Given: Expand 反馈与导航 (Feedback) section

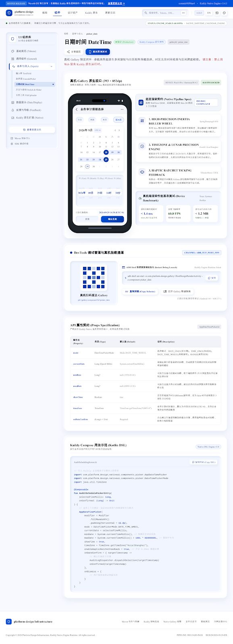Looking at the screenshot, I should click(32, 110).
